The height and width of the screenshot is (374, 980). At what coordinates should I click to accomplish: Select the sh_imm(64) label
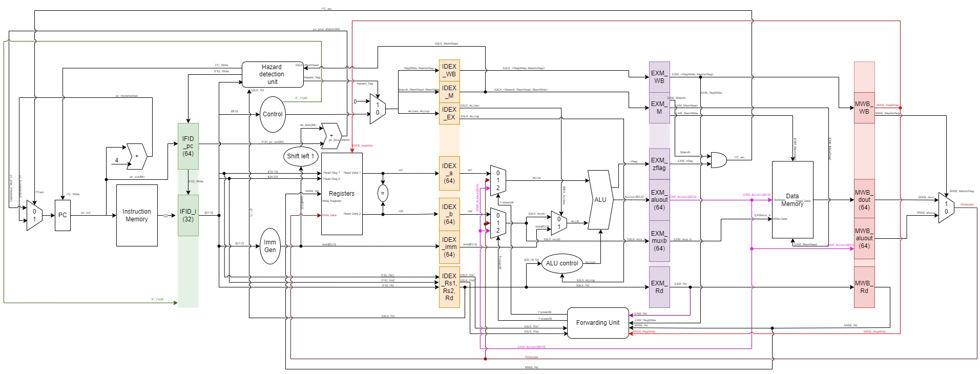pyautogui.click(x=308, y=125)
